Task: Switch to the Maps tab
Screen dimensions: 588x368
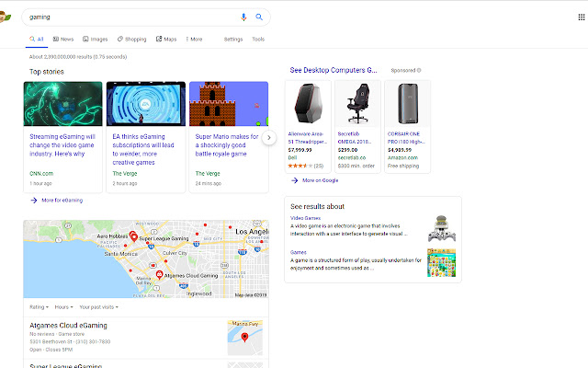Action: pos(166,39)
